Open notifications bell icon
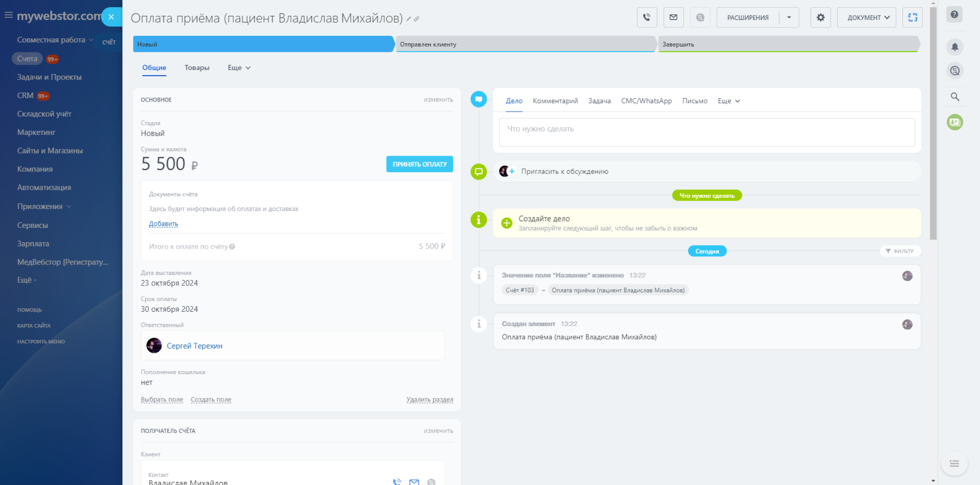Image resolution: width=980 pixels, height=485 pixels. (955, 47)
